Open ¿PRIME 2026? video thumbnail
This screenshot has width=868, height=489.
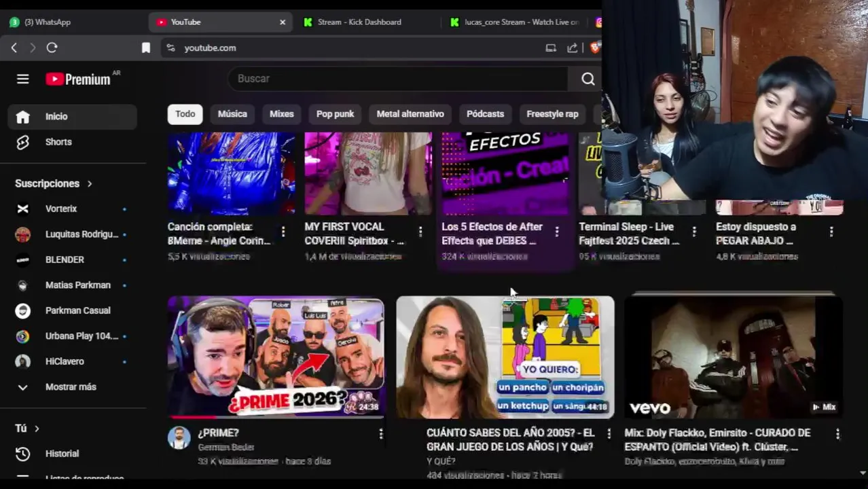[276, 357]
